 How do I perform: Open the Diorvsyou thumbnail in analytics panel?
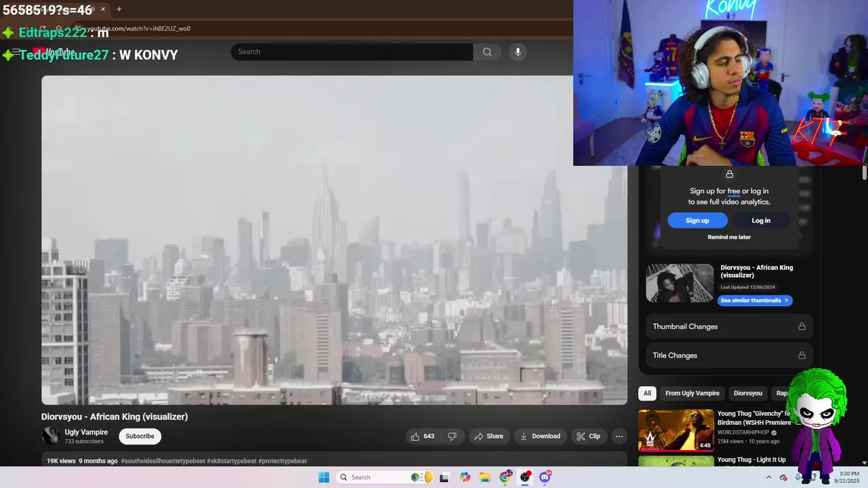point(679,283)
